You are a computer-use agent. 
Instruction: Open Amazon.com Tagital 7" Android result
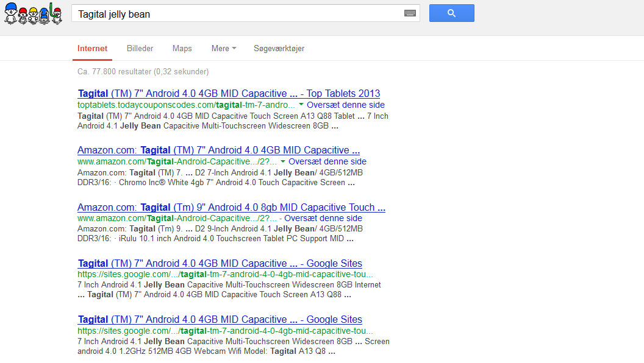[218, 150]
